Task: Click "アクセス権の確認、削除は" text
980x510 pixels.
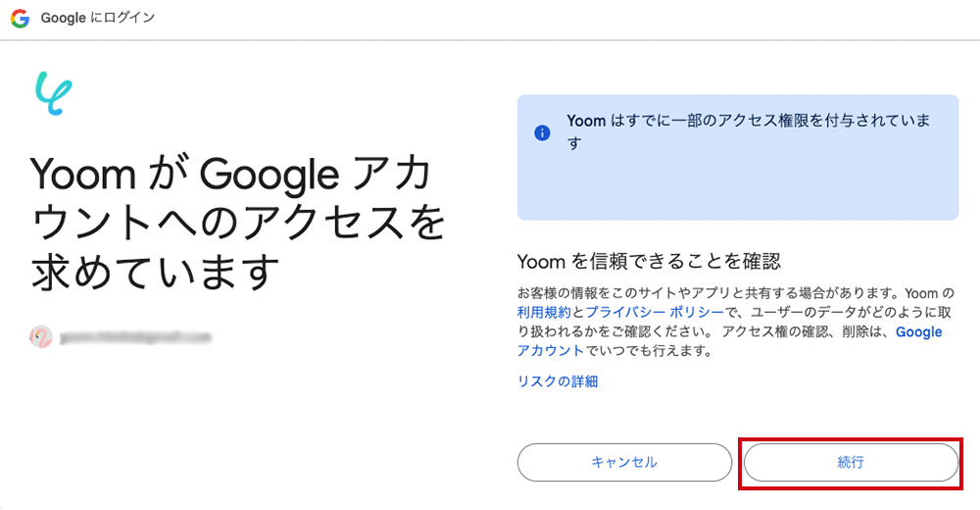Action: [x=804, y=331]
